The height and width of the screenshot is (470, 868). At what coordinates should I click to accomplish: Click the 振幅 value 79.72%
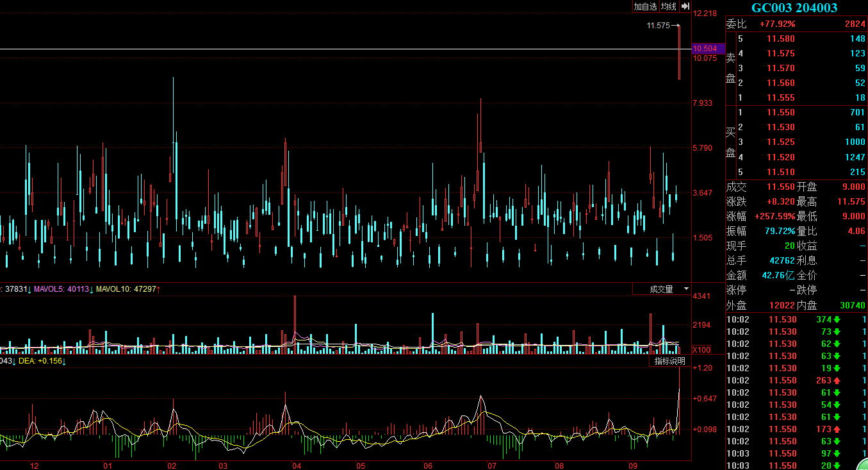coord(780,231)
